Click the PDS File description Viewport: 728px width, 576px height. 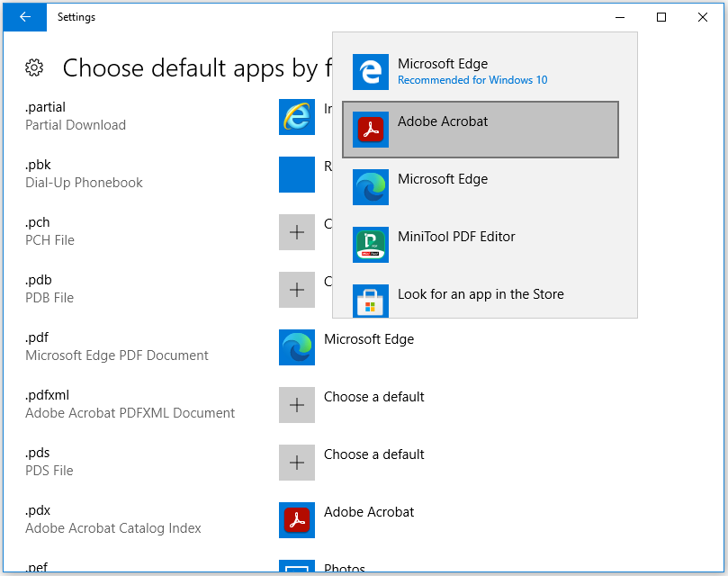pyautogui.click(x=49, y=471)
